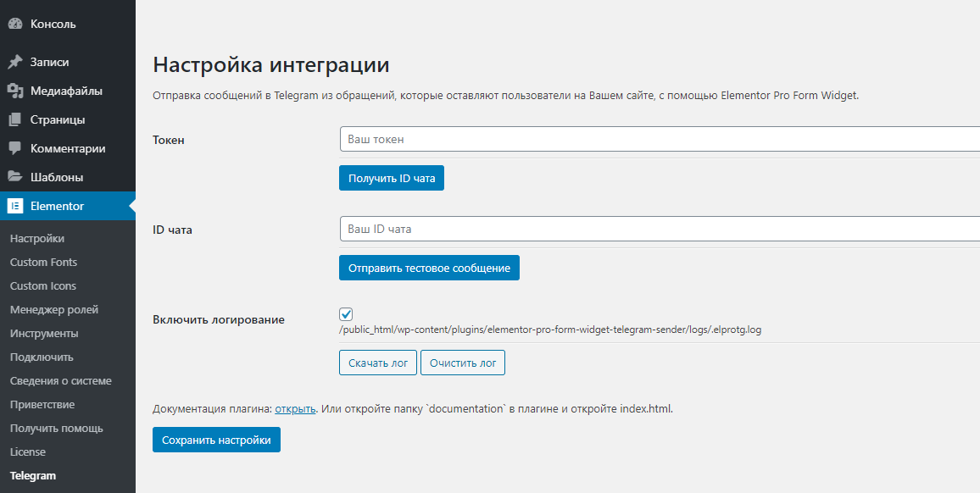Click the Записи pin icon

(15, 63)
